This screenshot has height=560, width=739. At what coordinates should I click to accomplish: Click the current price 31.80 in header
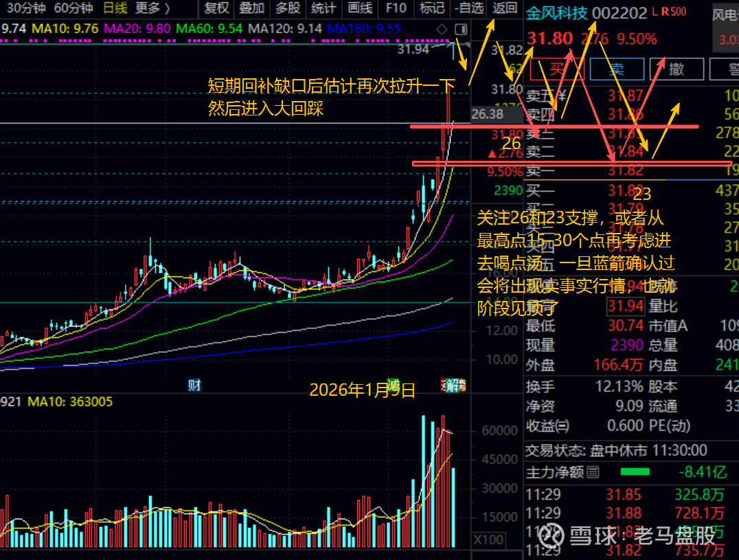click(x=550, y=38)
